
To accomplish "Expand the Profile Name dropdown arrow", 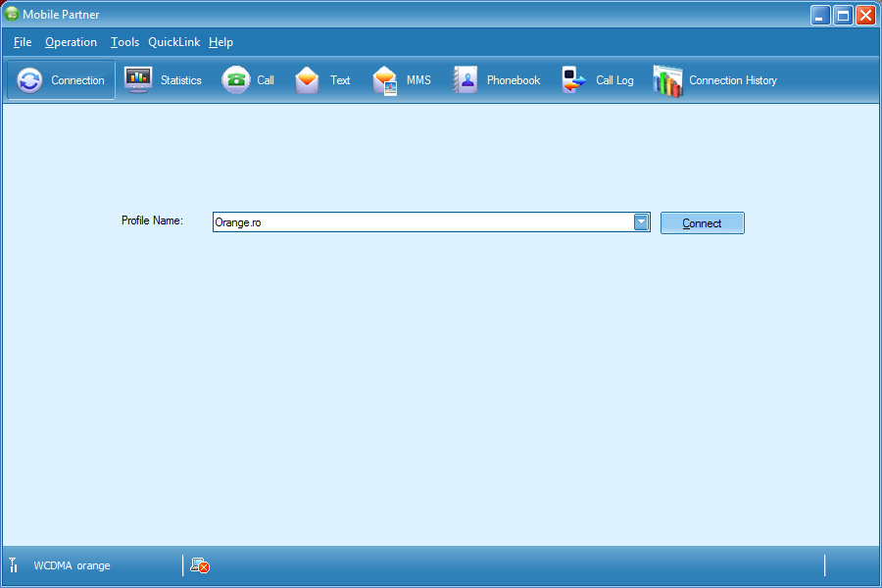I will coord(641,222).
